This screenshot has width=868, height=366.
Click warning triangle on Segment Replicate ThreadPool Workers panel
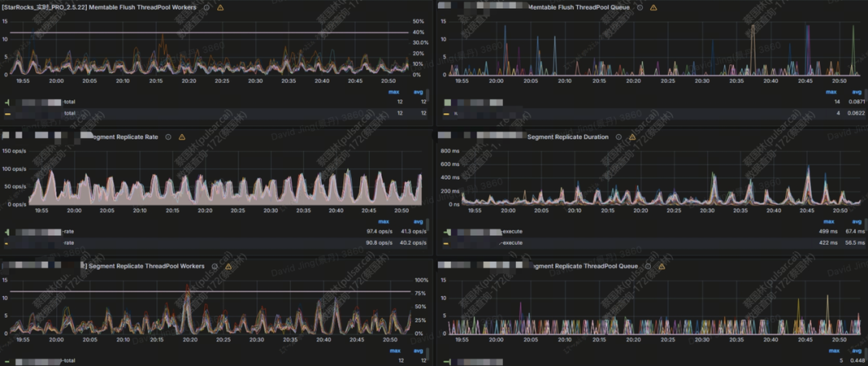228,266
